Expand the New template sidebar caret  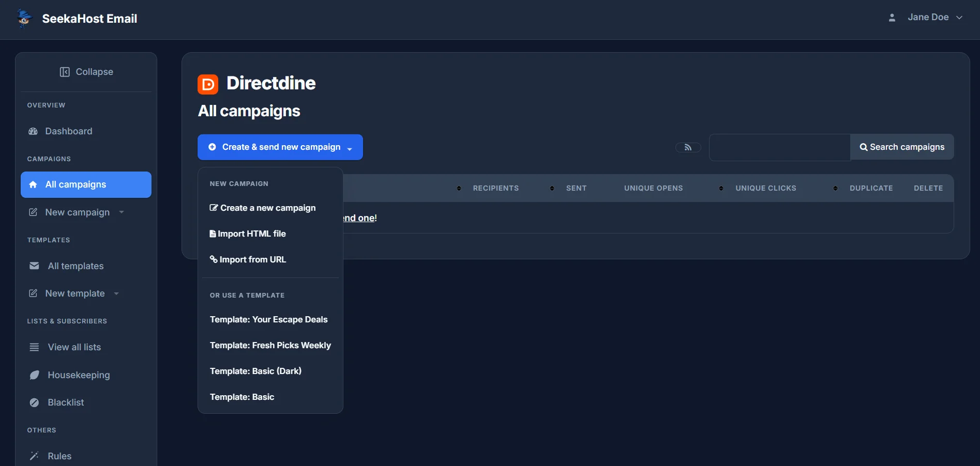point(116,293)
